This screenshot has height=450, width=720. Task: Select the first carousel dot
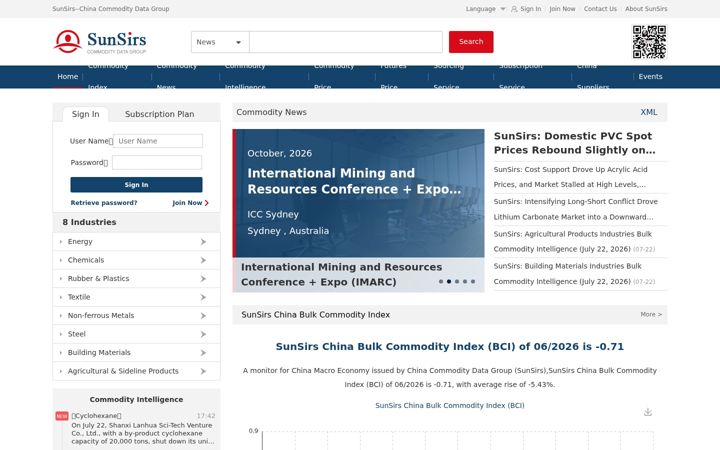coord(441,281)
